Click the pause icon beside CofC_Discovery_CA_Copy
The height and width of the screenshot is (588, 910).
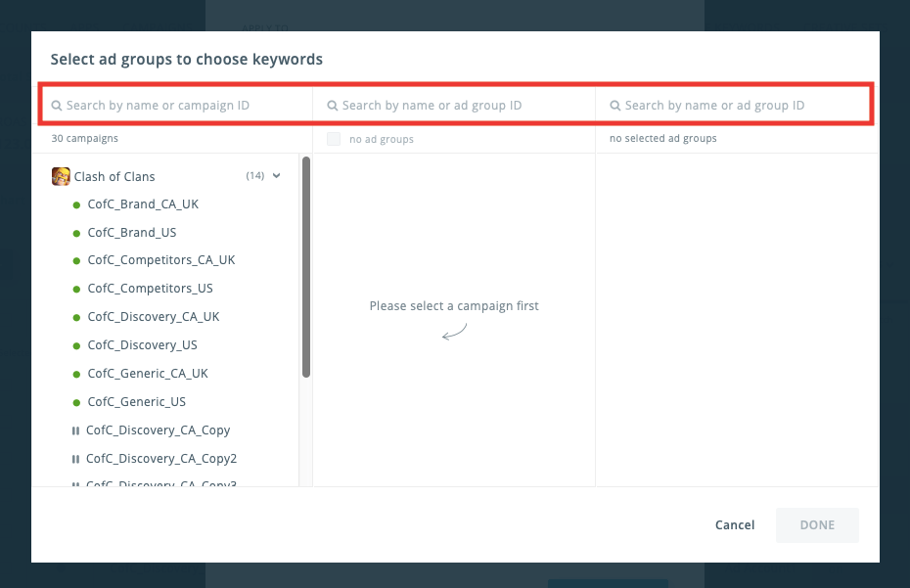[76, 430]
